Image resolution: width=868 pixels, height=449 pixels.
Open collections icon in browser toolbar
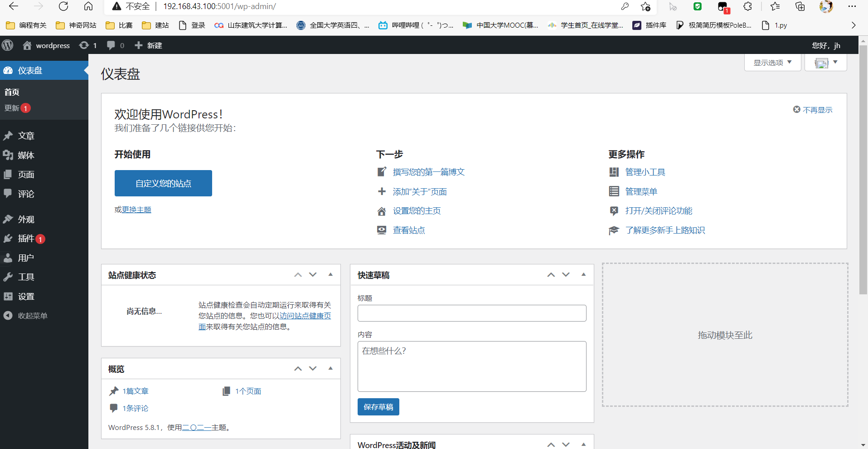coord(800,6)
